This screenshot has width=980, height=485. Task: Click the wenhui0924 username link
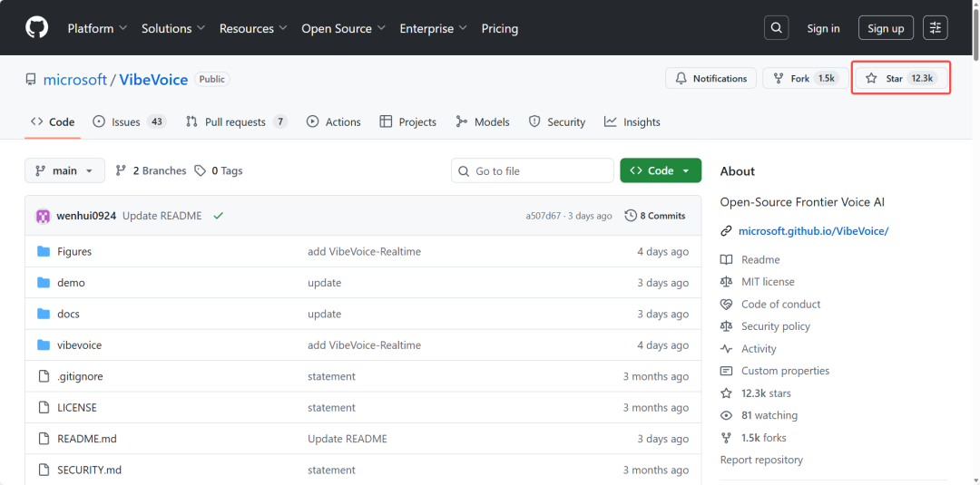(x=86, y=216)
